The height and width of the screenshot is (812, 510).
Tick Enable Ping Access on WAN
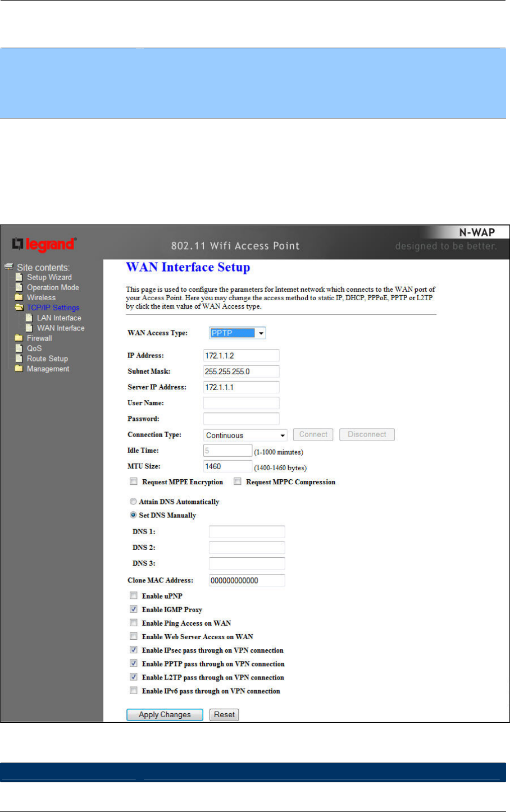(134, 622)
